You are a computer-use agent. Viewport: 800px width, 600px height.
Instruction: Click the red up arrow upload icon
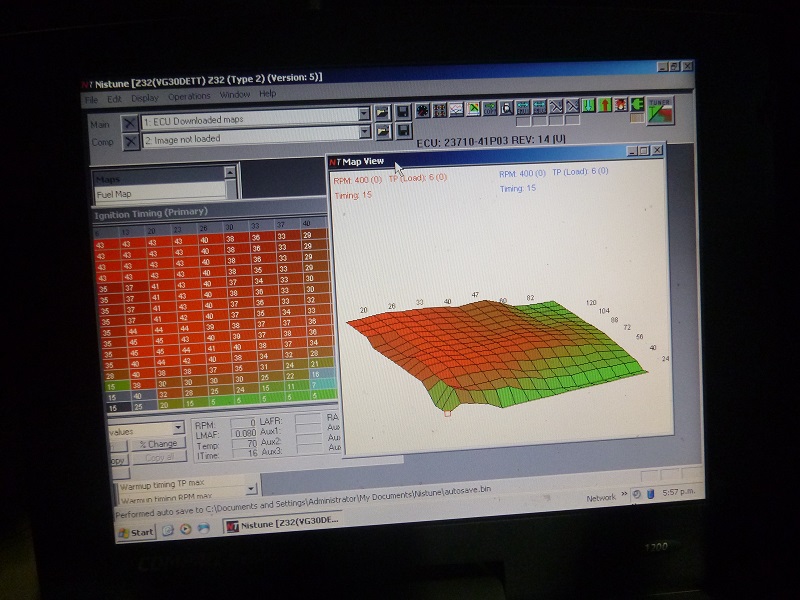[605, 105]
